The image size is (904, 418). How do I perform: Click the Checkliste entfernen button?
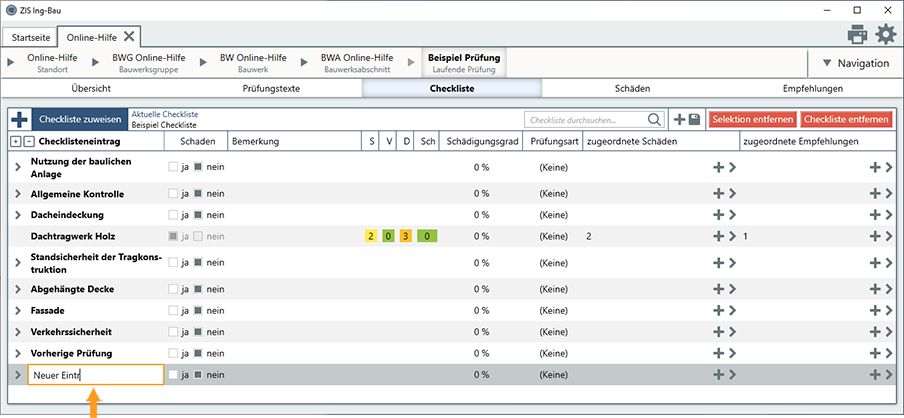click(x=845, y=119)
